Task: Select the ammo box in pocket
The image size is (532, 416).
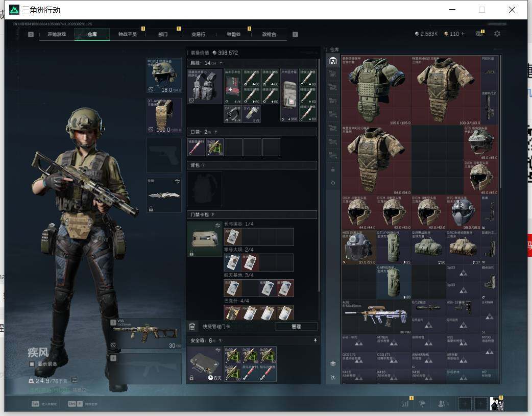Action: (x=215, y=147)
